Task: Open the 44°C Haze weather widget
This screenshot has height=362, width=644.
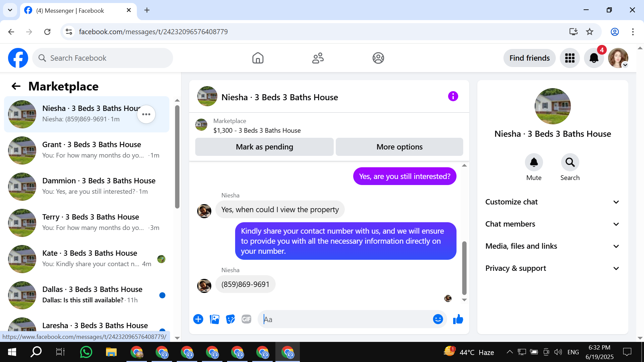Action: 469,352
